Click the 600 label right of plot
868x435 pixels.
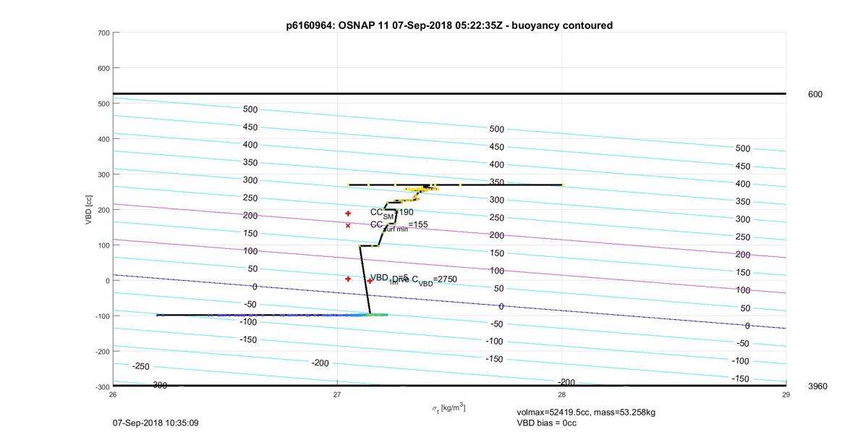tap(815, 94)
